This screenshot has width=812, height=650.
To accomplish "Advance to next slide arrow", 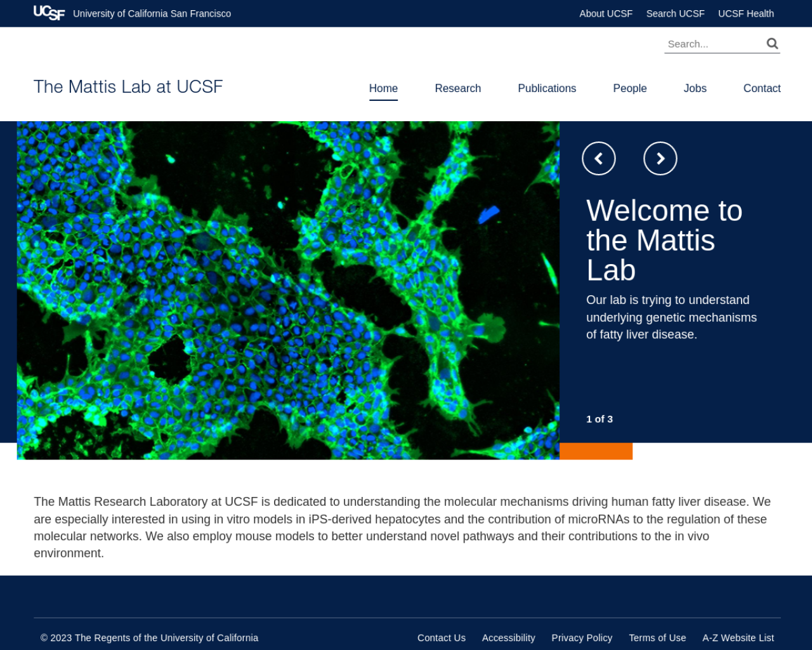I will click(x=660, y=158).
